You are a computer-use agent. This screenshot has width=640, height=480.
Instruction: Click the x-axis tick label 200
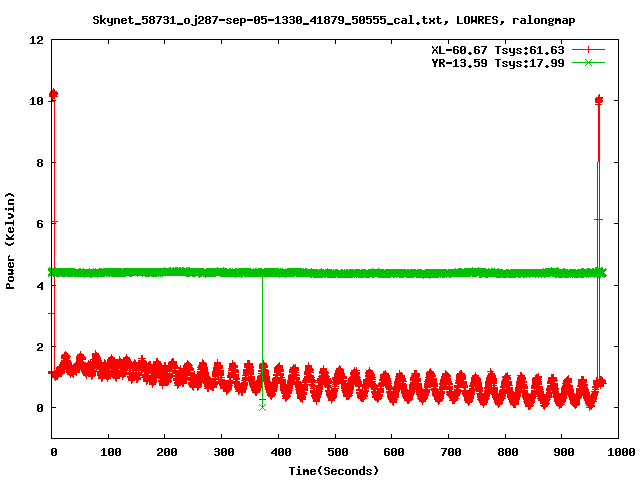167,452
